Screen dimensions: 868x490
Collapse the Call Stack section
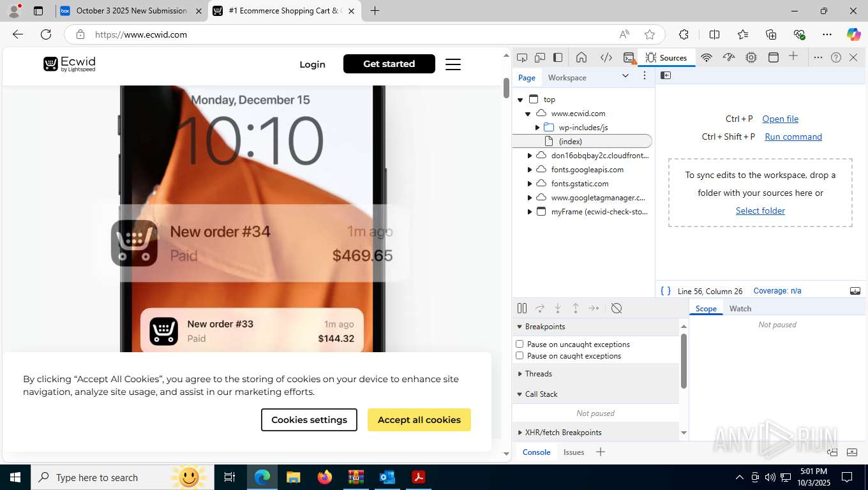click(596, 394)
